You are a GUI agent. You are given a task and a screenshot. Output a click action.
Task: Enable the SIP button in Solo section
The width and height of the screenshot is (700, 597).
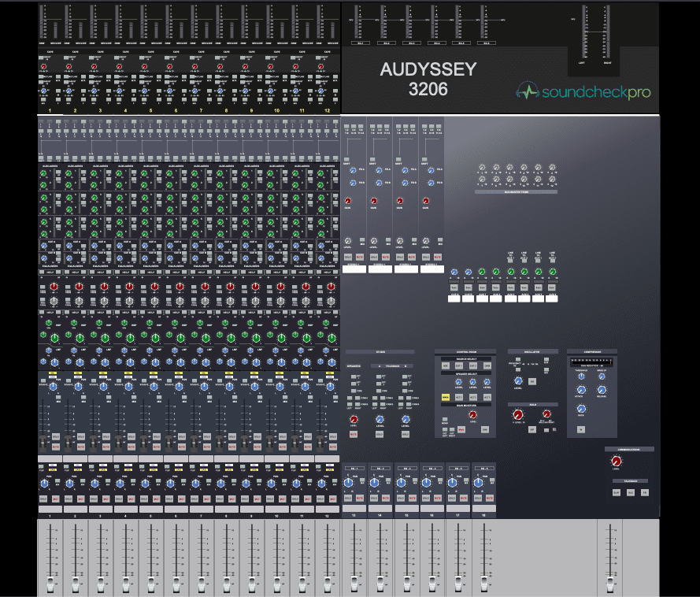tap(531, 429)
